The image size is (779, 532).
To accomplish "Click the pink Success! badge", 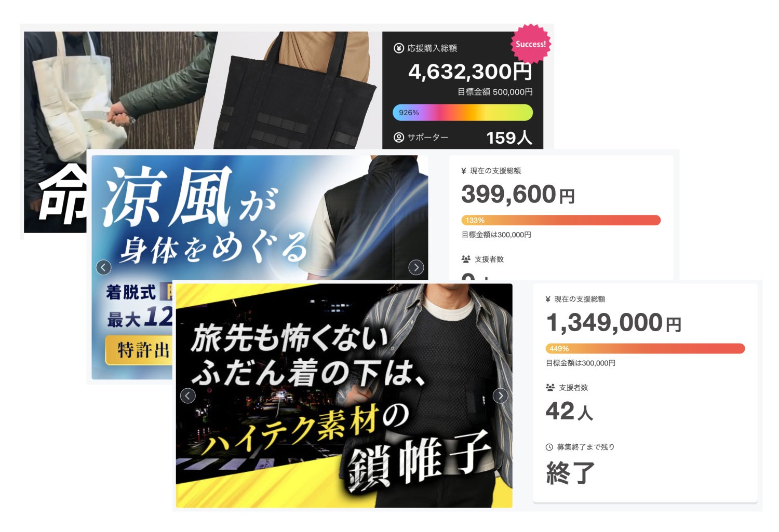I will coord(530,44).
